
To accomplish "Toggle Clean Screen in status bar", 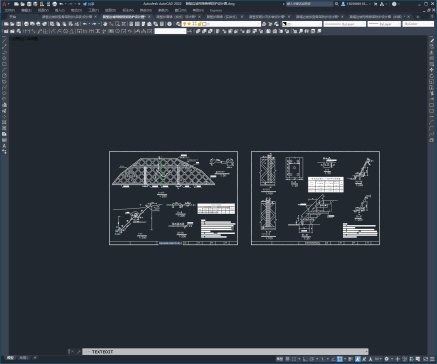I will tap(426, 359).
